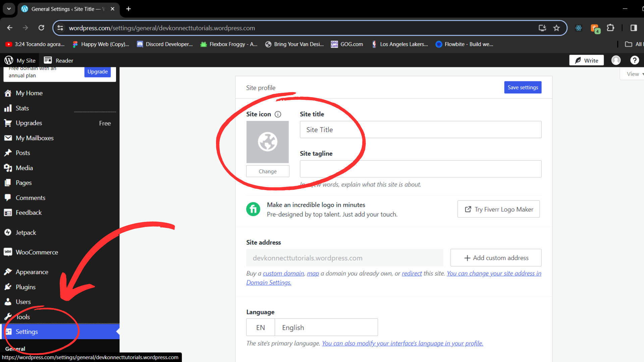Click the Users person icon
644x362 pixels.
(x=8, y=302)
